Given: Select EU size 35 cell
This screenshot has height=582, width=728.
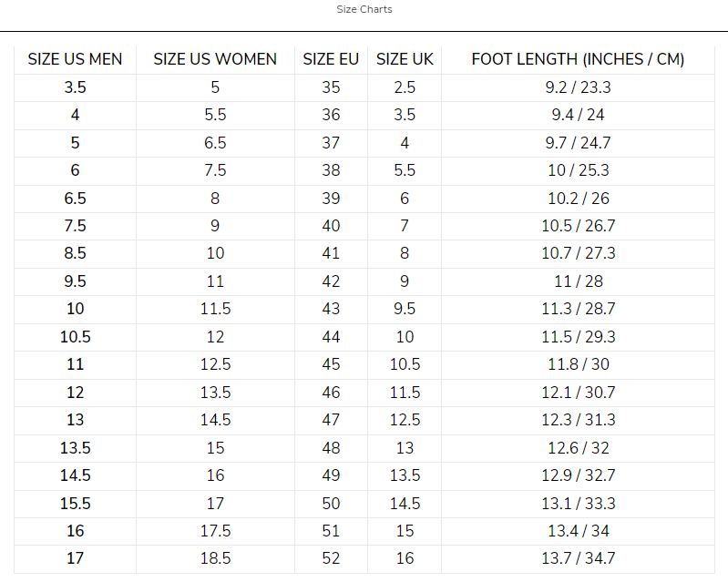Looking at the screenshot, I should tap(331, 87).
